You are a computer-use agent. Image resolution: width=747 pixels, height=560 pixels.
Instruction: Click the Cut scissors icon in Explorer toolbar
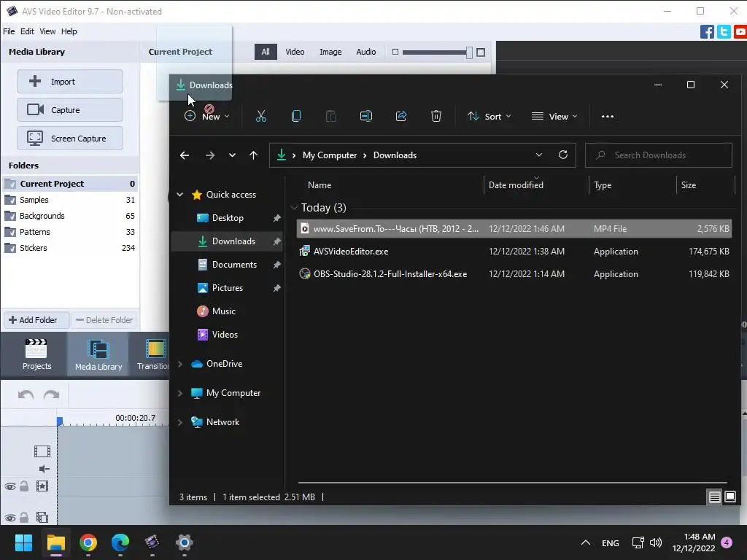click(x=261, y=116)
